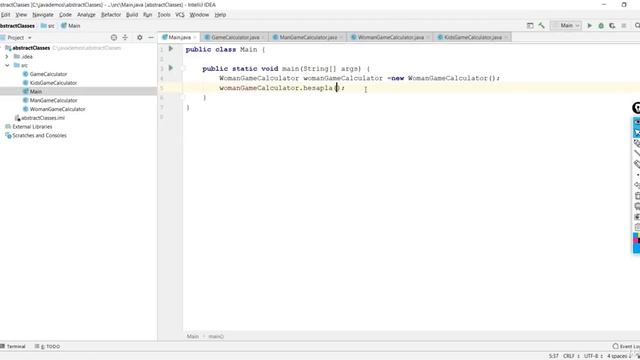Open the Window menu

click(199, 15)
